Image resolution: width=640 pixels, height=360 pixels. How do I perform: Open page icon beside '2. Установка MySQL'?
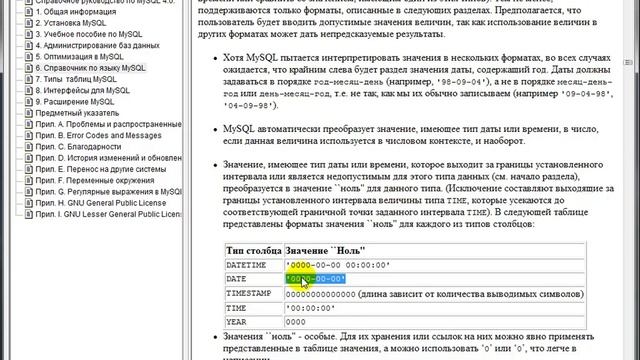pyautogui.click(x=29, y=23)
